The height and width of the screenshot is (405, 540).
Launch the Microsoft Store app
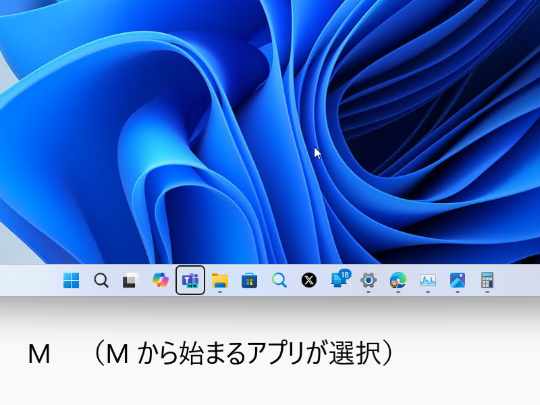(x=249, y=280)
